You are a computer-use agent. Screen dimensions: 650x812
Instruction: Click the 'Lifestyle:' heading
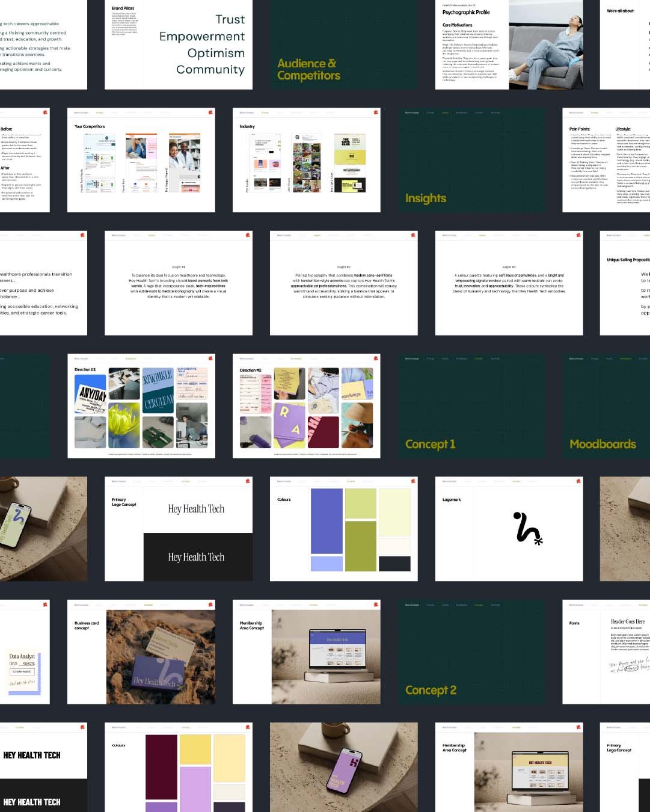[624, 129]
